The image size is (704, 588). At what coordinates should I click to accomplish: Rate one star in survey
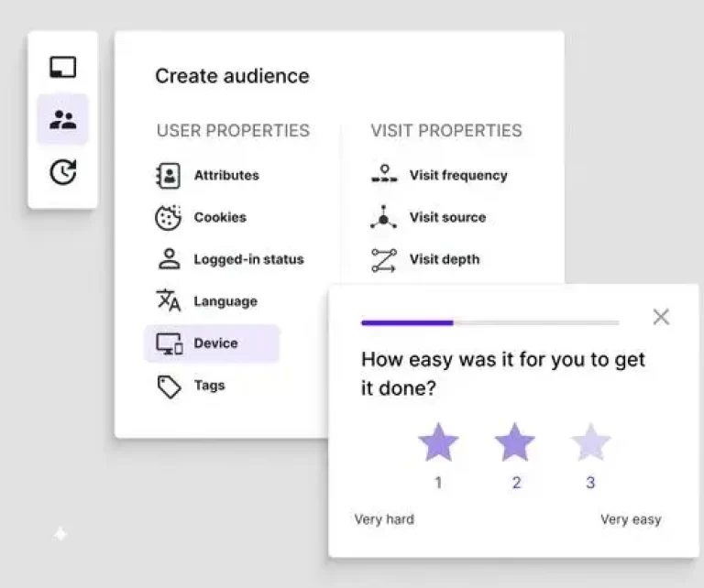pyautogui.click(x=438, y=443)
